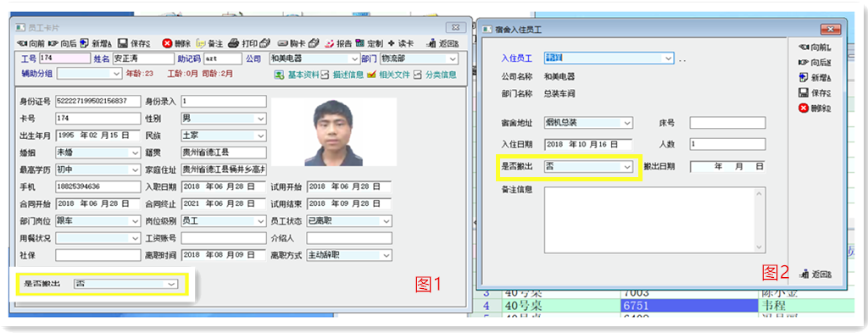868x333 pixels.
Task: Click the 新增 icon in 员工卡片 toolbar
Action: (x=84, y=43)
